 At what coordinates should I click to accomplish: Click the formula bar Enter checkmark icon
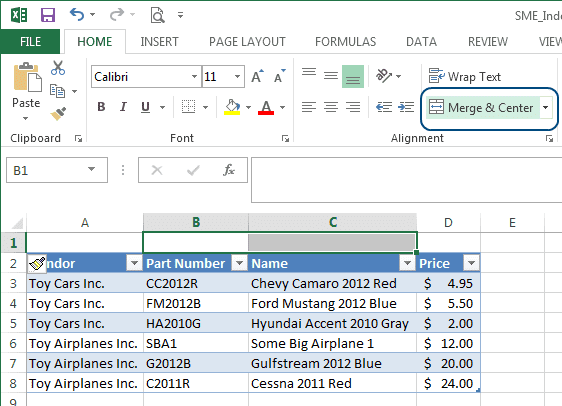193,170
